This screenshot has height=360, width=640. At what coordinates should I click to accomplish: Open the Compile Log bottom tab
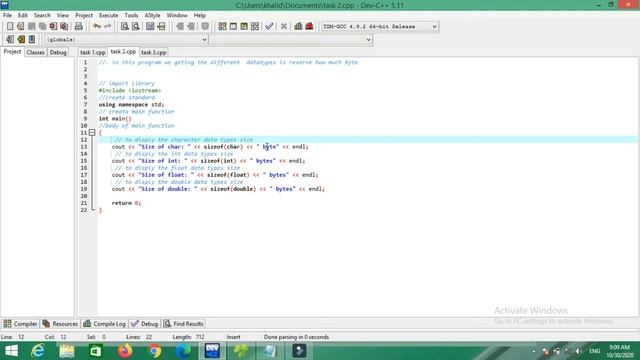point(104,324)
